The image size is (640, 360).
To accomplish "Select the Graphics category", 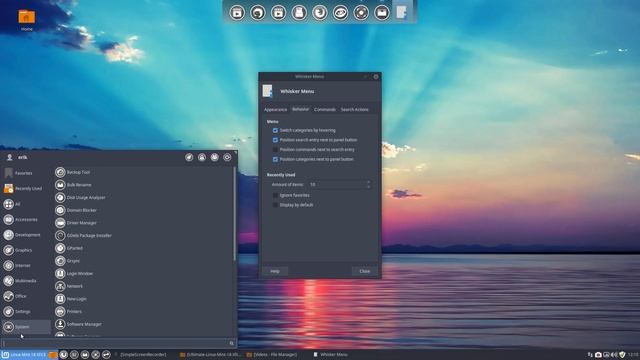I will pos(26,250).
